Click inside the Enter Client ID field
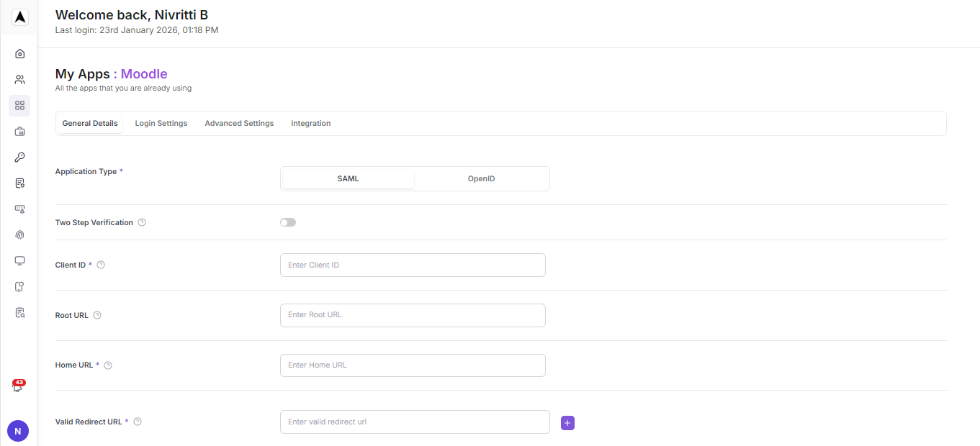The height and width of the screenshot is (446, 980). 413,265
